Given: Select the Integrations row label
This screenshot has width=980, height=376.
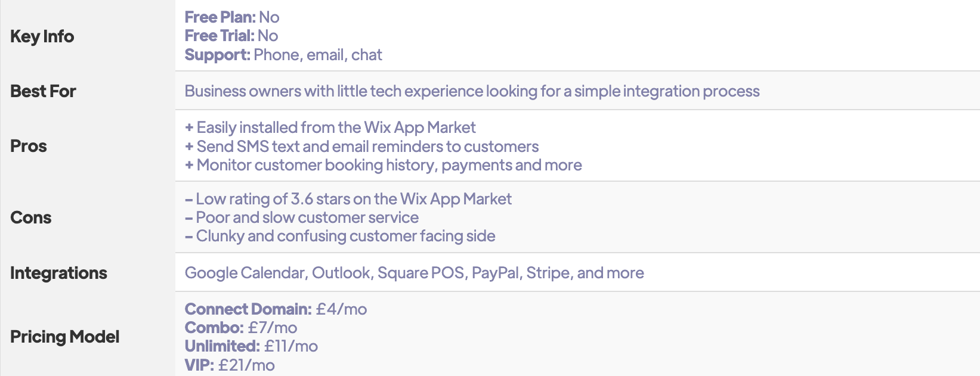Looking at the screenshot, I should (58, 273).
